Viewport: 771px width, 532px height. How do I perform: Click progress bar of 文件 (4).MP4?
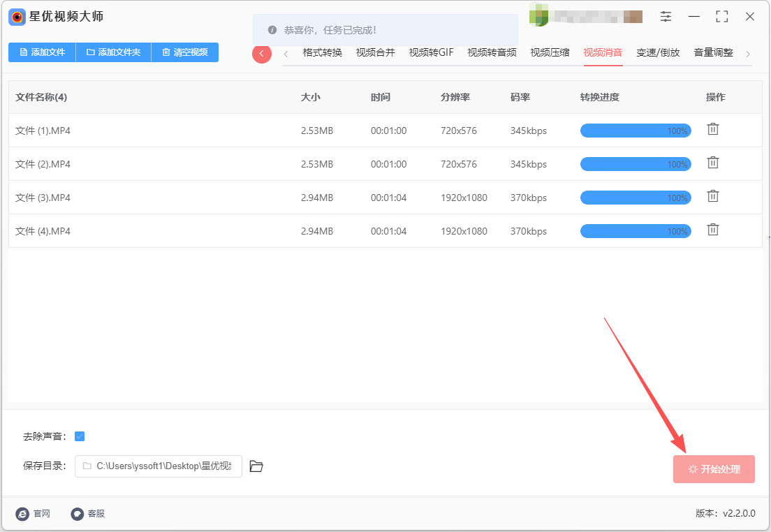point(636,231)
